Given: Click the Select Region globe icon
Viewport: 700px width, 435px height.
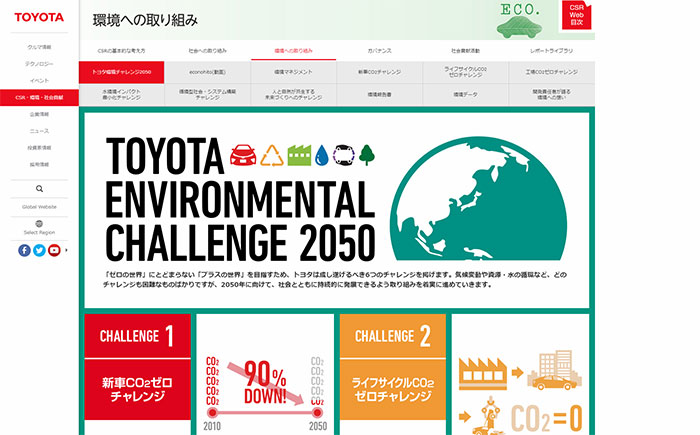Looking at the screenshot, I should pos(39,224).
